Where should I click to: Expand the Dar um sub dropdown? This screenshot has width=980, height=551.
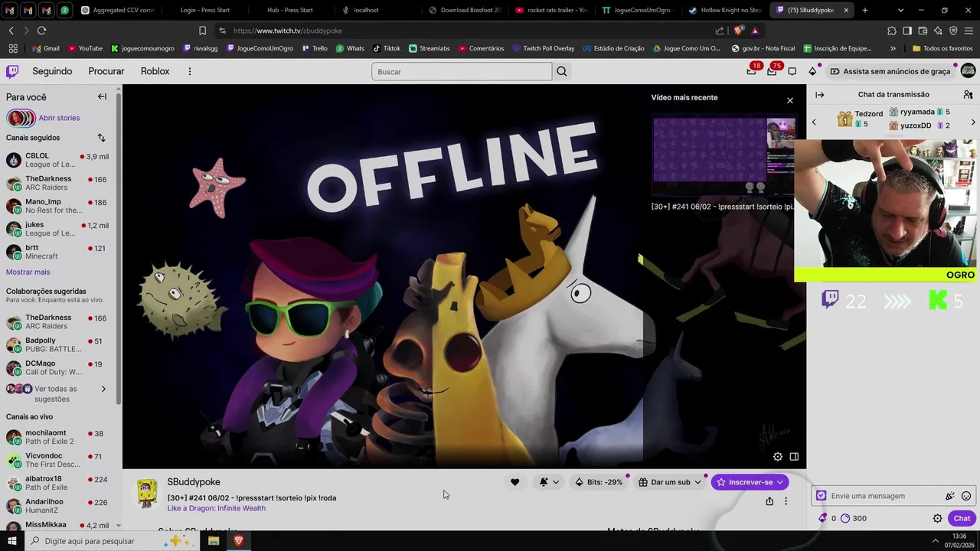(670, 482)
